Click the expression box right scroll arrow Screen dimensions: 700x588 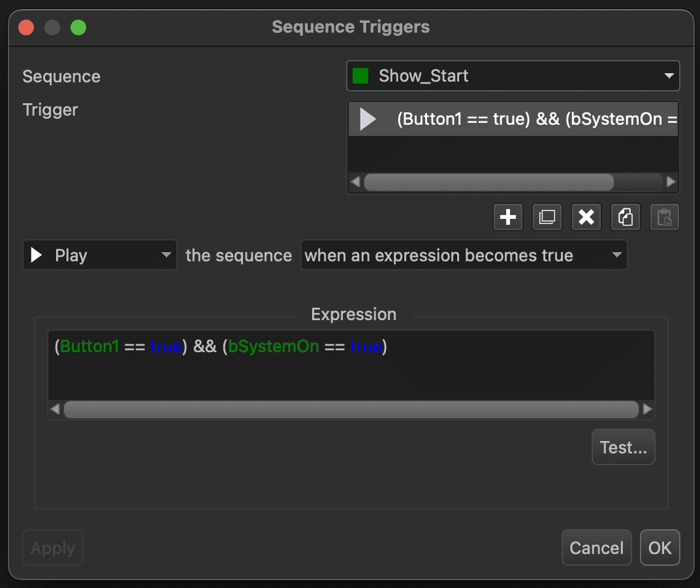click(647, 410)
